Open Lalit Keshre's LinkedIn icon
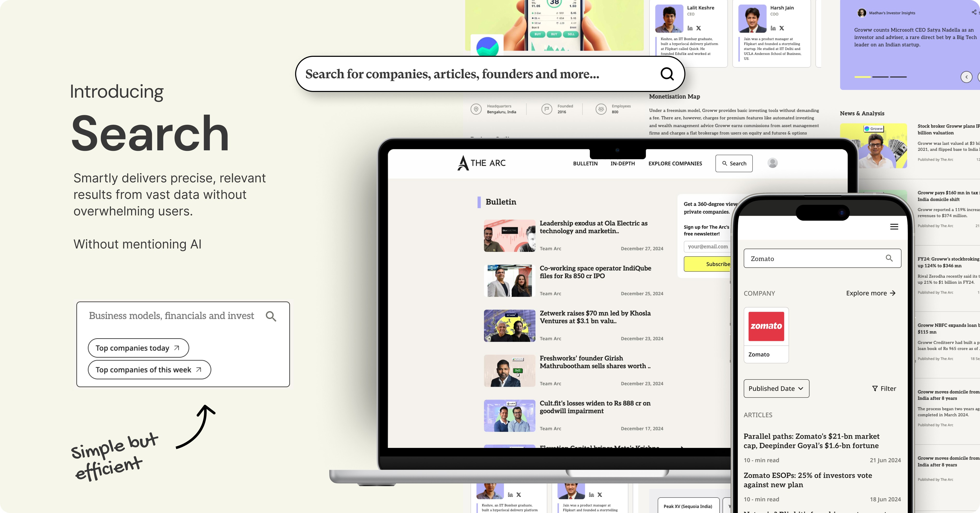Image resolution: width=980 pixels, height=513 pixels. tap(690, 28)
